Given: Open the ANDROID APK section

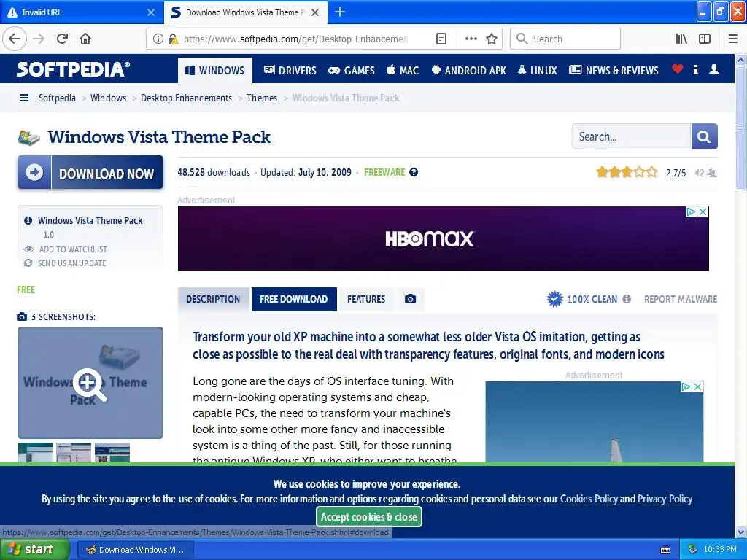Looking at the screenshot, I should [469, 71].
